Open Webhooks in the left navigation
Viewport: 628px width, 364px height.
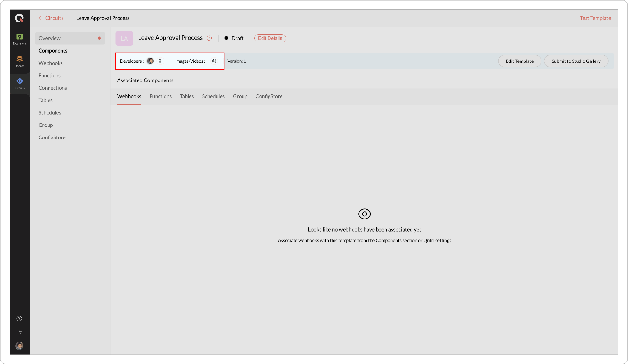tap(50, 63)
